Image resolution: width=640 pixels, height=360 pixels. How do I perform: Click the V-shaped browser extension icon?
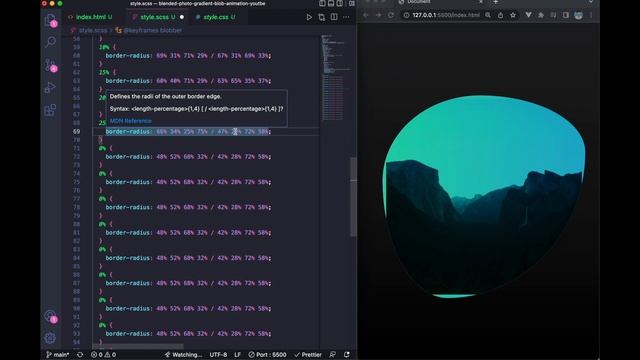point(529,15)
